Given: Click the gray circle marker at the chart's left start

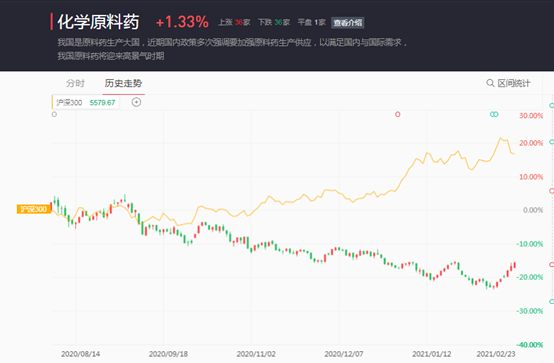Looking at the screenshot, I should (x=54, y=114).
